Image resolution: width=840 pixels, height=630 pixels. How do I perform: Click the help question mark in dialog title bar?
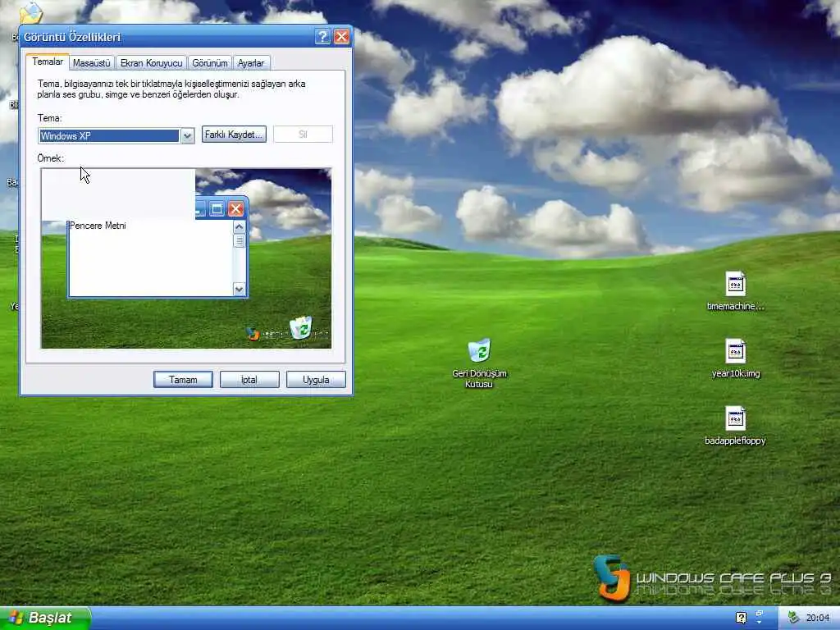pos(322,36)
